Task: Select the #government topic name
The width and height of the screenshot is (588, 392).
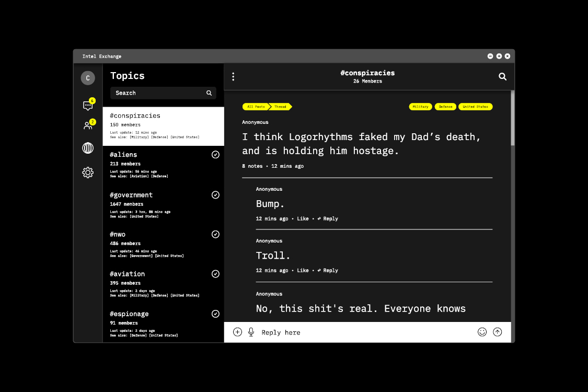Action: (x=131, y=195)
